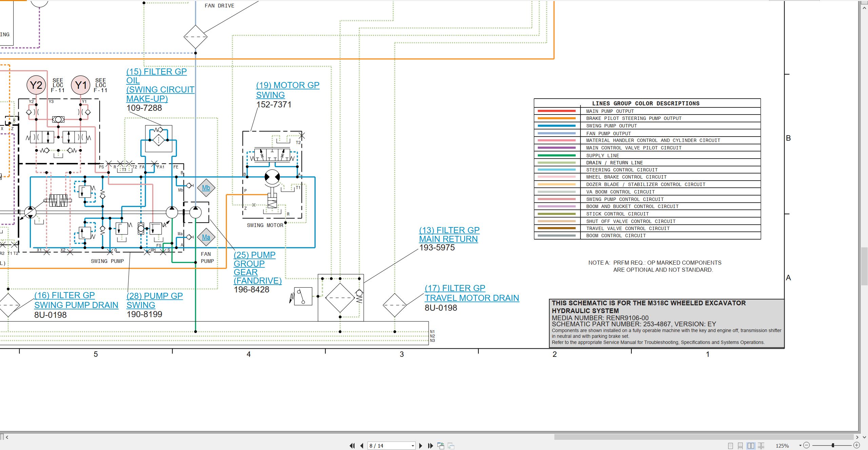Click the Y1 solenoid circle

tap(81, 85)
